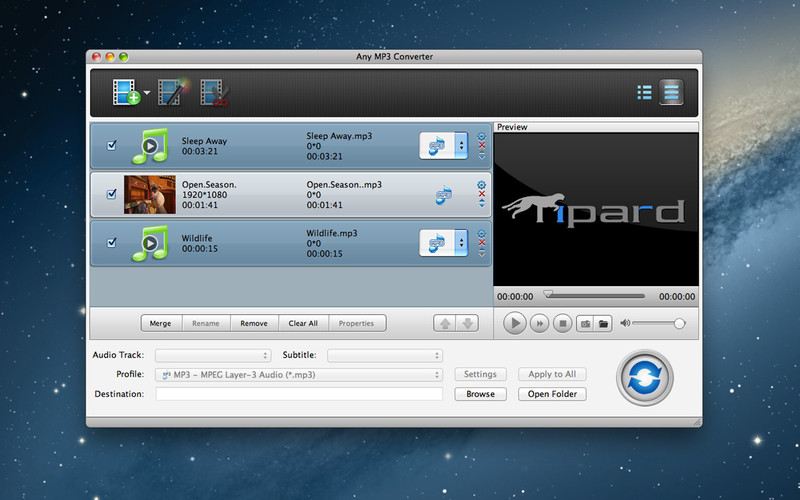
Task: Click Browse for destination folder
Action: pos(480,394)
